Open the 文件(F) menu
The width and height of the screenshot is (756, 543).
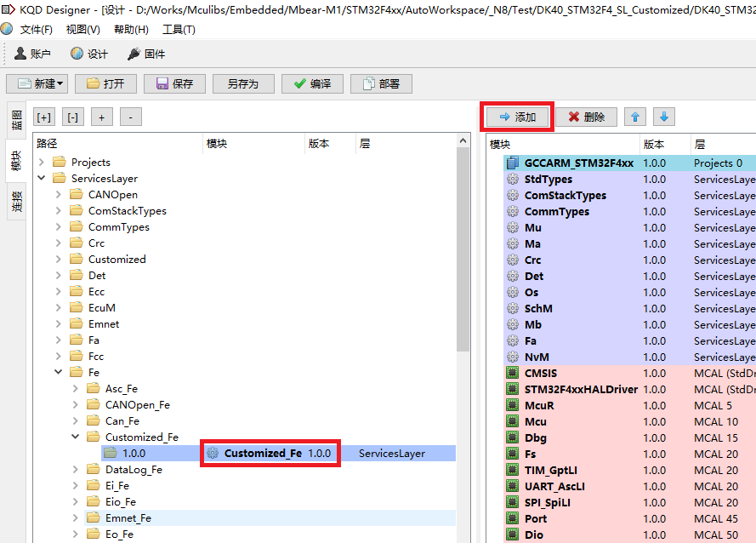pyautogui.click(x=37, y=30)
